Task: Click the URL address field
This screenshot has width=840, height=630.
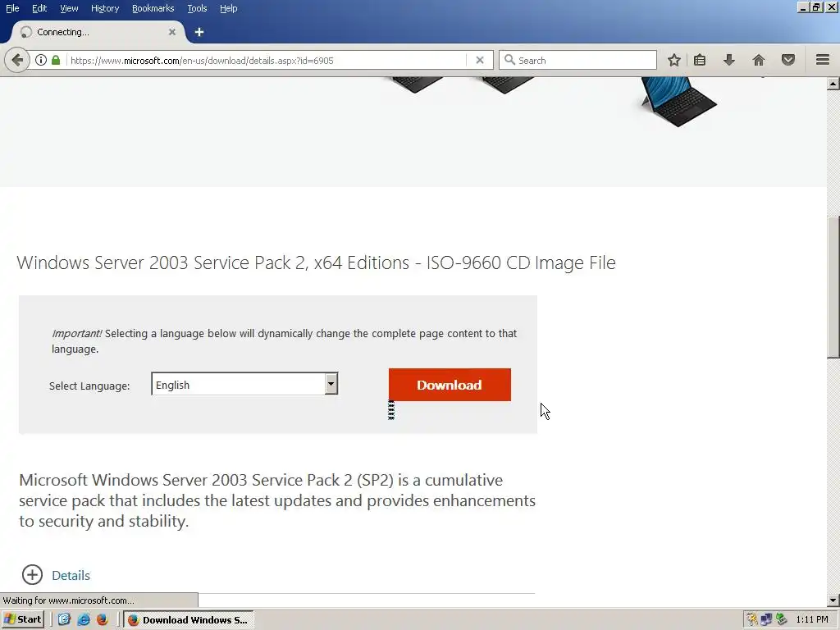Action: pos(267,60)
